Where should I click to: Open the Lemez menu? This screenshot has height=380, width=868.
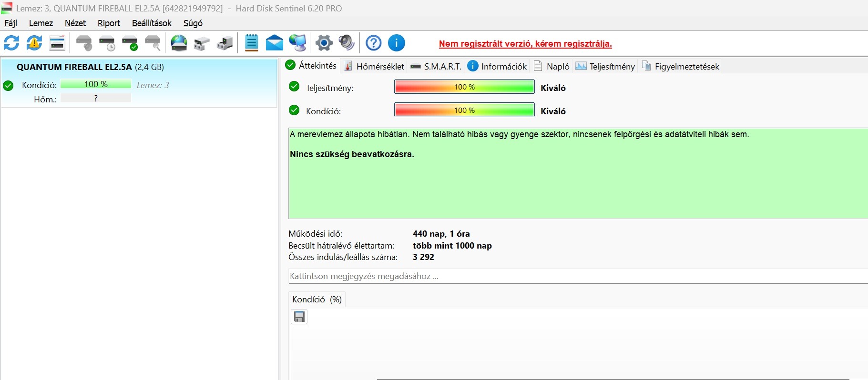41,23
